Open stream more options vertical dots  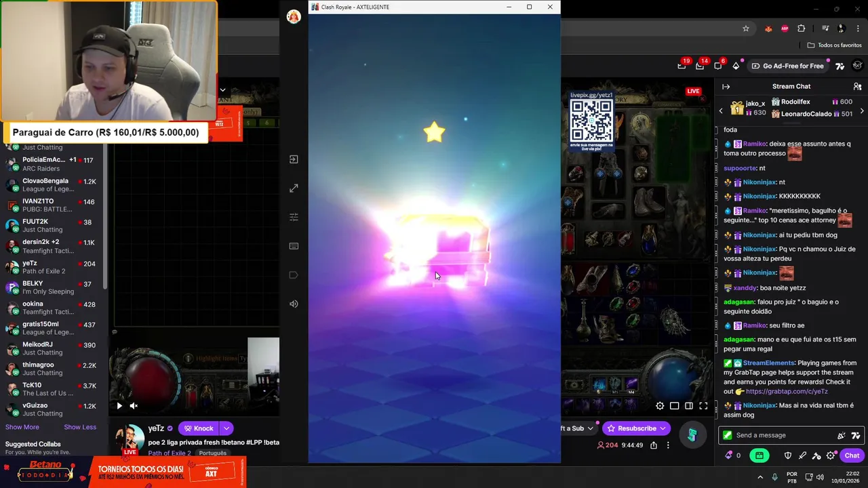(x=668, y=445)
